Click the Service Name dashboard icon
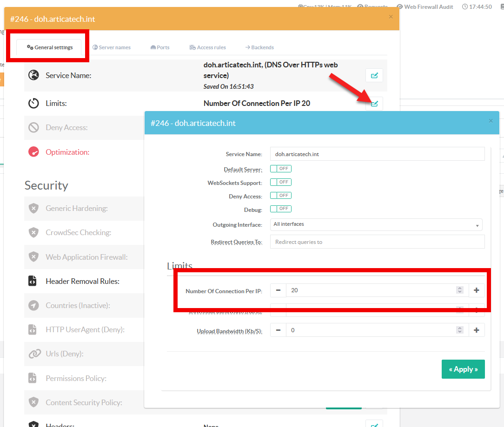The image size is (504, 427). (x=33, y=75)
